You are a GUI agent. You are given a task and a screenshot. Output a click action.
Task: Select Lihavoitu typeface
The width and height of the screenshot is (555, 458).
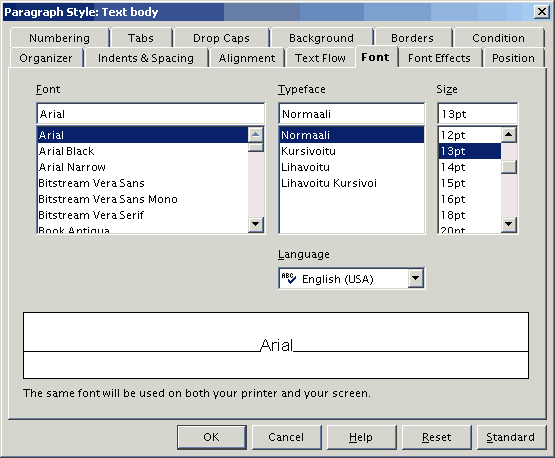(x=352, y=167)
